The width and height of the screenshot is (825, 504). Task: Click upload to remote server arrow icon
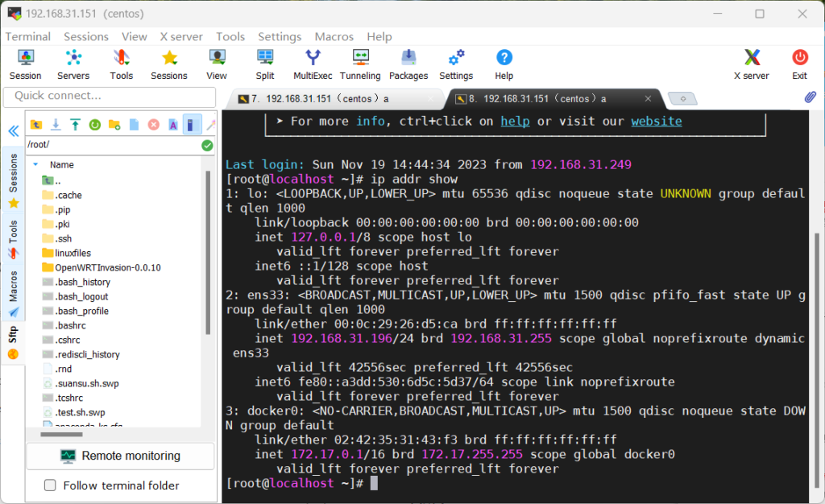tap(75, 125)
